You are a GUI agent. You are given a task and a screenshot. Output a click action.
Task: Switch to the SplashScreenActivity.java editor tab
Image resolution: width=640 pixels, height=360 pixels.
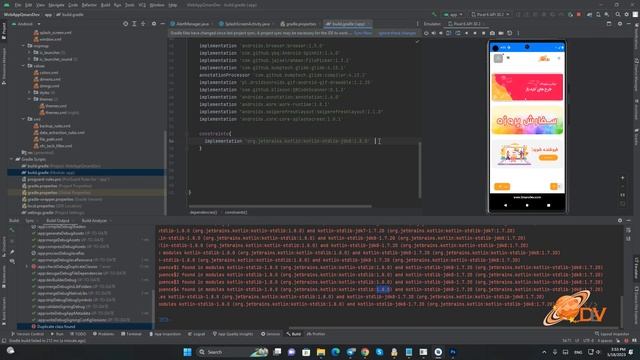(244, 24)
